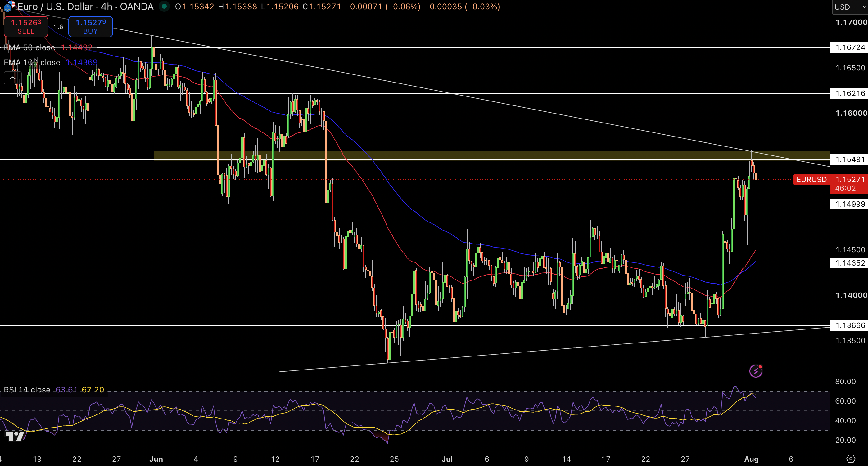Viewport: 868px width, 466px height.
Task: Click the 1.15491 horizontal line price label
Action: (849, 159)
